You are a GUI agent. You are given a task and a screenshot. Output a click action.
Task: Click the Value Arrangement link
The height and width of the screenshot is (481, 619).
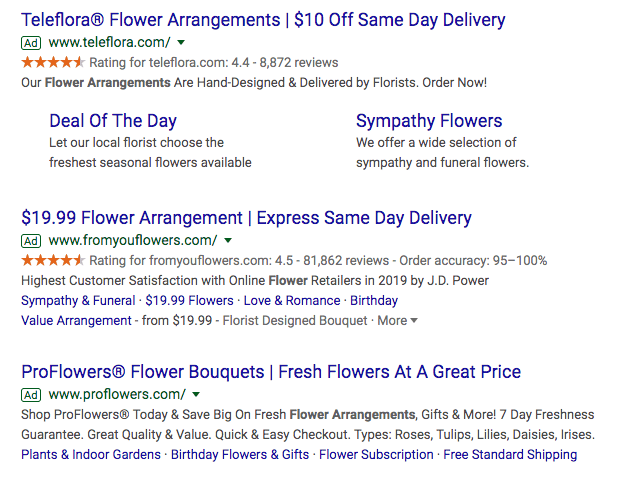click(x=76, y=321)
